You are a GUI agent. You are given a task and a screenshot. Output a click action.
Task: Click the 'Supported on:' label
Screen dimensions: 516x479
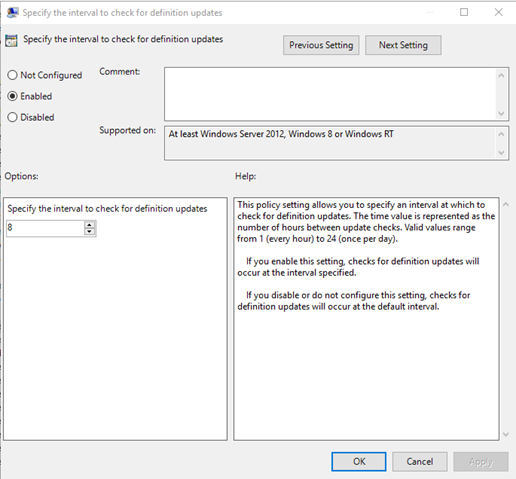[x=127, y=130]
